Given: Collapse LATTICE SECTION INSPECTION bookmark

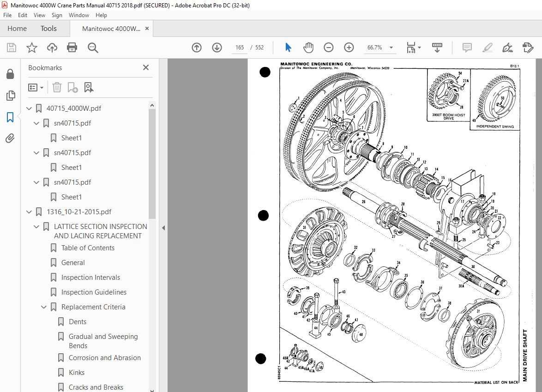Looking at the screenshot, I should click(x=36, y=227).
